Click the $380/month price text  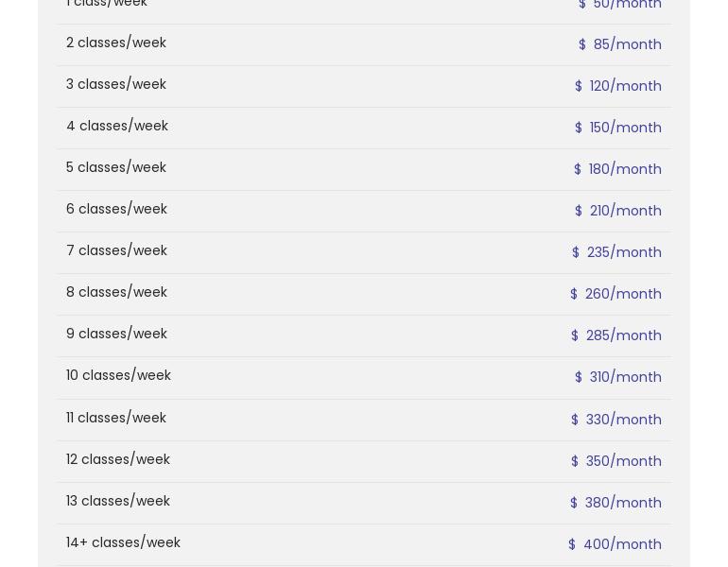615,503
